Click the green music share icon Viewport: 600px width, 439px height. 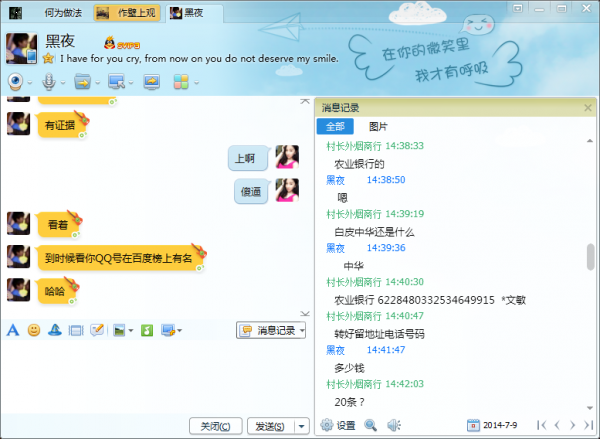pyautogui.click(x=147, y=330)
